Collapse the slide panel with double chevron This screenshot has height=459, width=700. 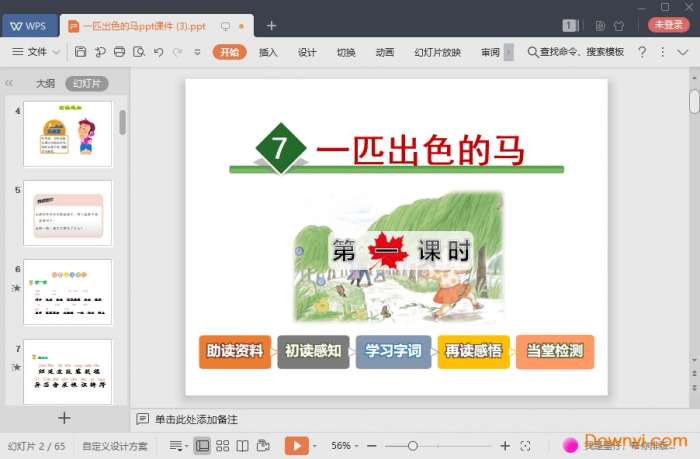click(x=9, y=83)
